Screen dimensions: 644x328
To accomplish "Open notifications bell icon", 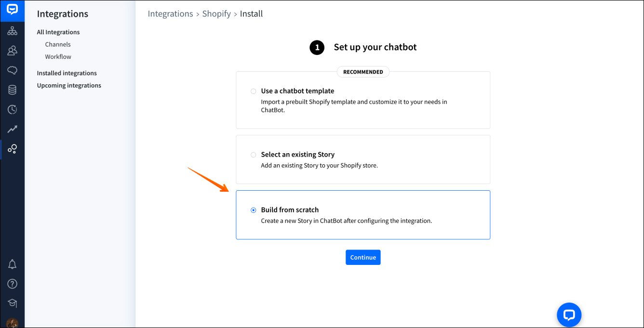I will 12,264.
